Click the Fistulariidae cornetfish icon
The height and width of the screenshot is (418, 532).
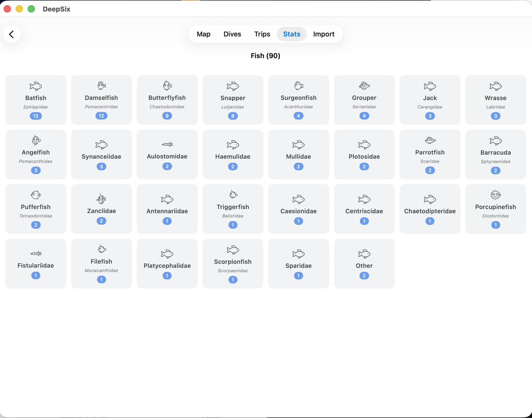36,253
